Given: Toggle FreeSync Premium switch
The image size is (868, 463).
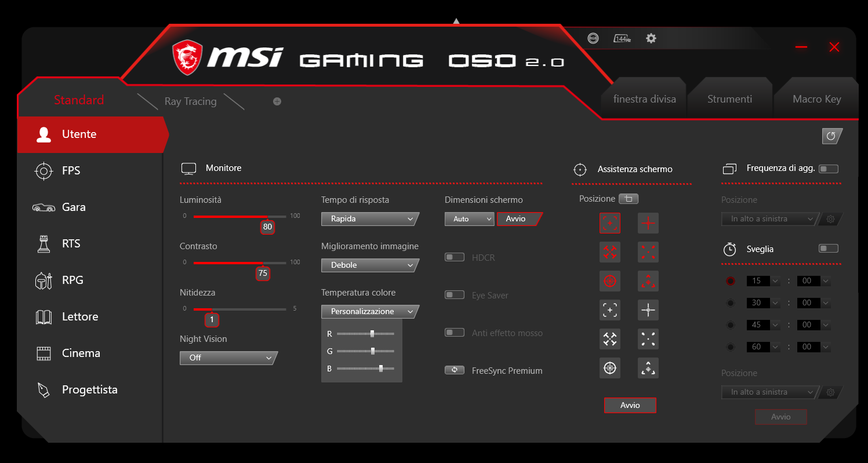Looking at the screenshot, I should coord(455,370).
